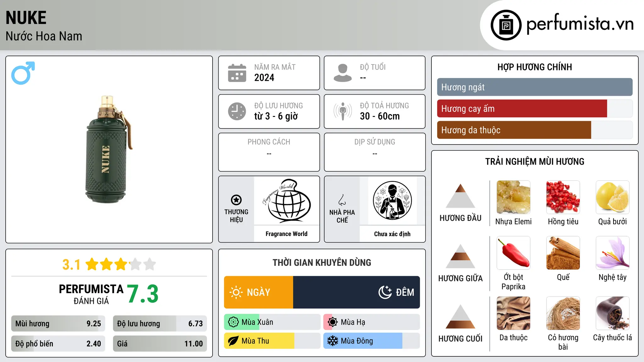Screen dimensions: 644x362
Task: Click the Fragrance World globe logo
Action: click(x=287, y=201)
